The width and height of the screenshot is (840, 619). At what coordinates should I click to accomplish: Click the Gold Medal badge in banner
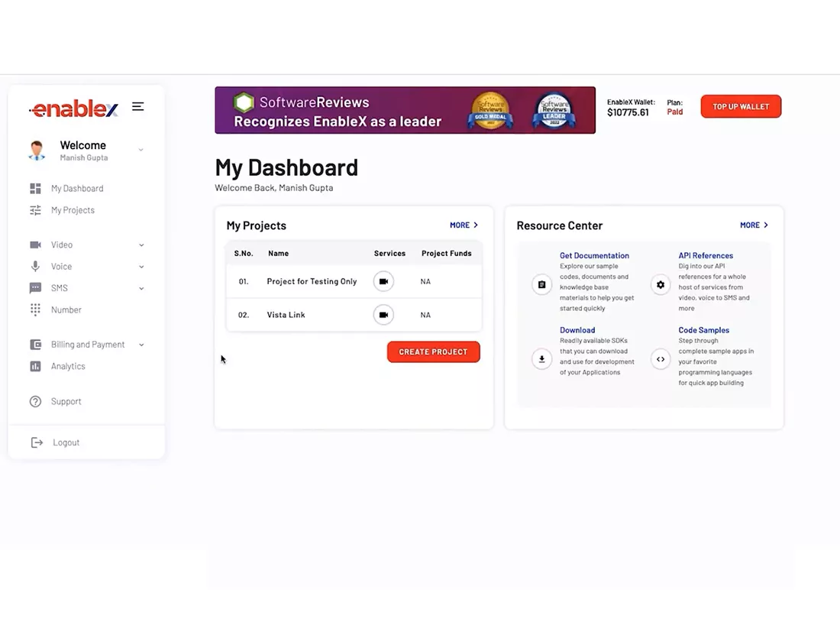490,110
